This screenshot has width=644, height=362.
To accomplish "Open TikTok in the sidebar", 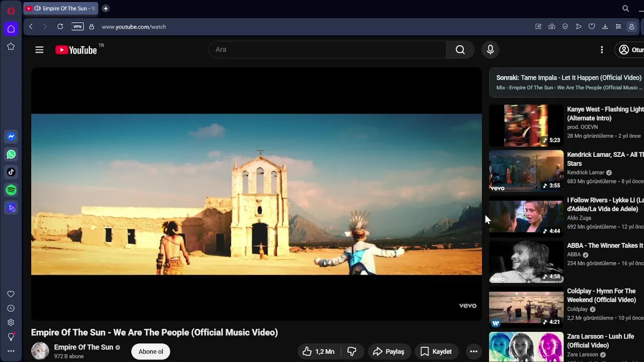I will [x=11, y=172].
